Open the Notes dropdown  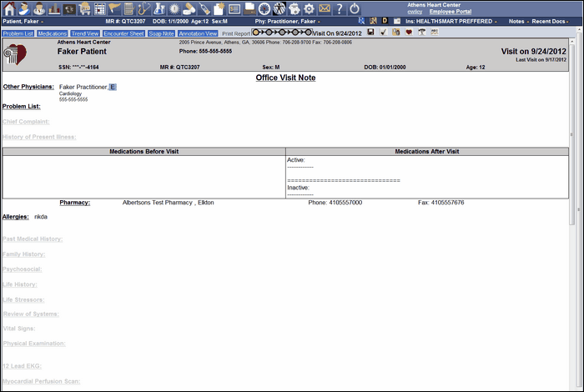[x=519, y=21]
